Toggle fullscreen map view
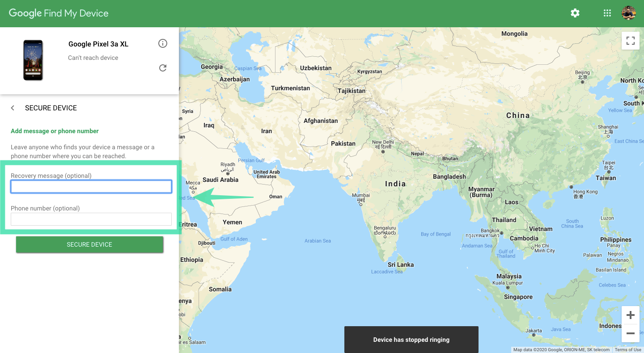Image resolution: width=644 pixels, height=353 pixels. pyautogui.click(x=631, y=41)
